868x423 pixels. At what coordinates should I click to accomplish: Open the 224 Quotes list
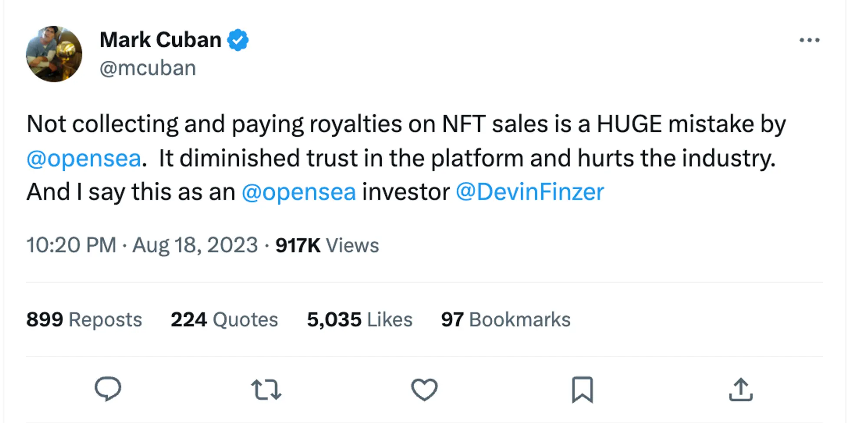(224, 319)
